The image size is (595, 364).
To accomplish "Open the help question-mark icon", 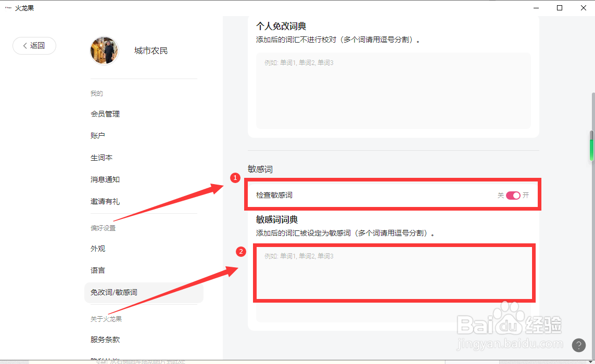I will (x=578, y=345).
